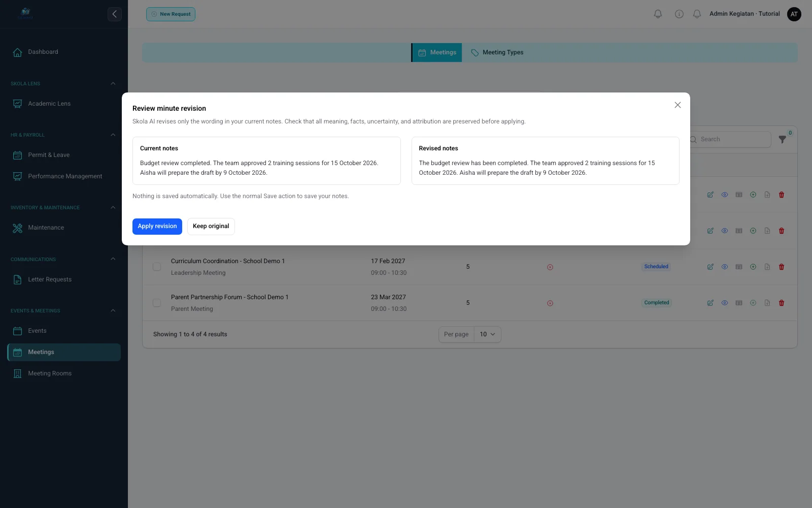Tick the checkbox for Curriculum Coordination meeting
The width and height of the screenshot is (812, 508).
(157, 267)
